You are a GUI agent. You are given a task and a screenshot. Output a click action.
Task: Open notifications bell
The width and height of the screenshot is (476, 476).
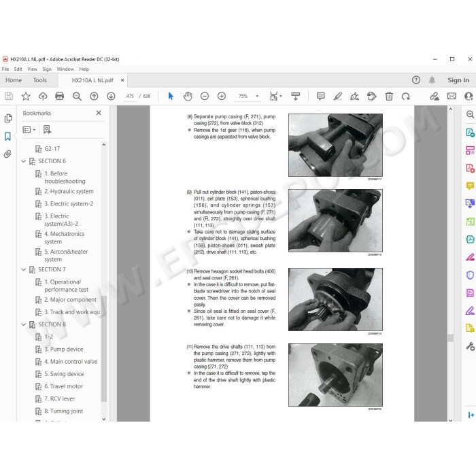[x=432, y=80]
